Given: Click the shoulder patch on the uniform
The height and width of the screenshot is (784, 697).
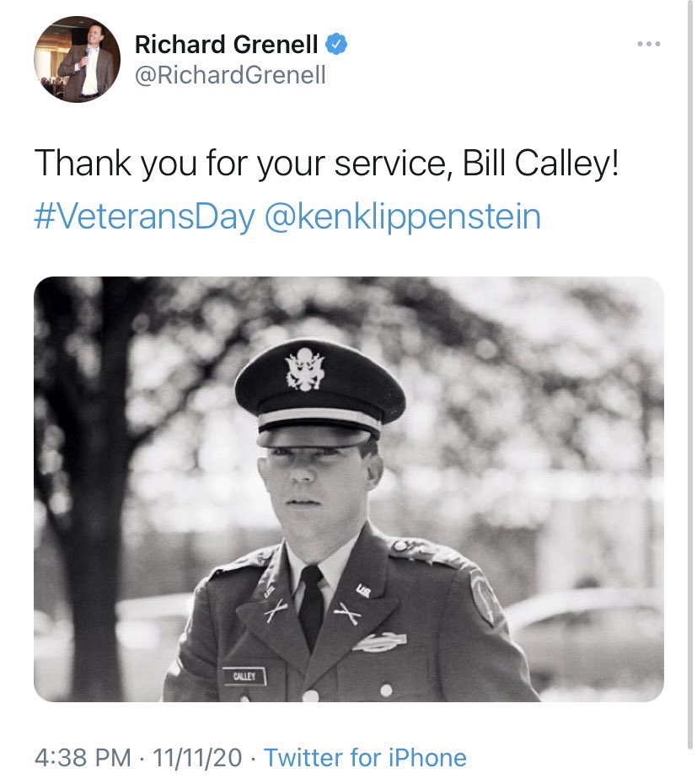Looking at the screenshot, I should tap(485, 599).
